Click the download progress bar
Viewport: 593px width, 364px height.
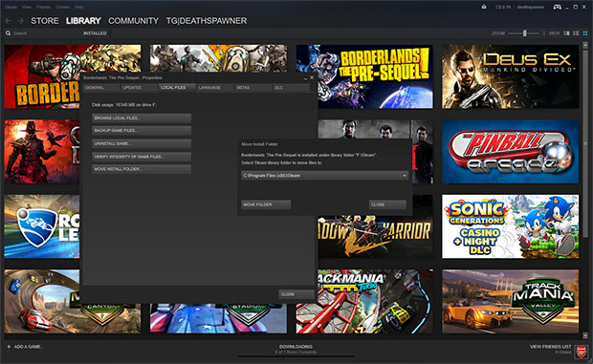(x=296, y=355)
